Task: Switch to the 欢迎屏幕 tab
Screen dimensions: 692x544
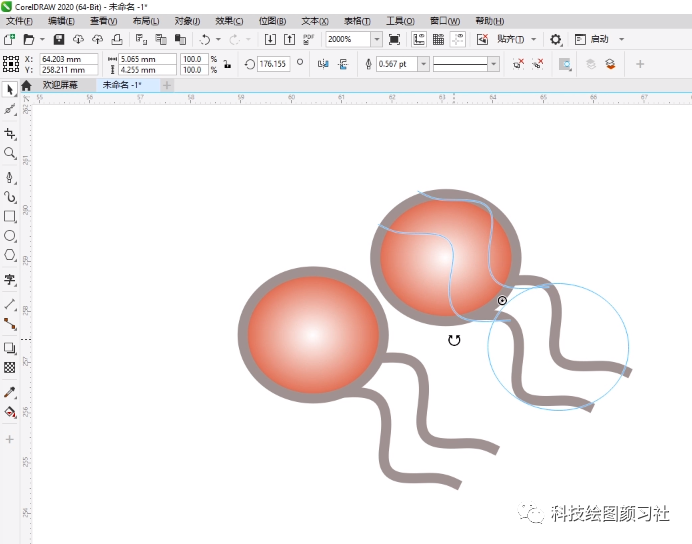Action: pyautogui.click(x=60, y=85)
